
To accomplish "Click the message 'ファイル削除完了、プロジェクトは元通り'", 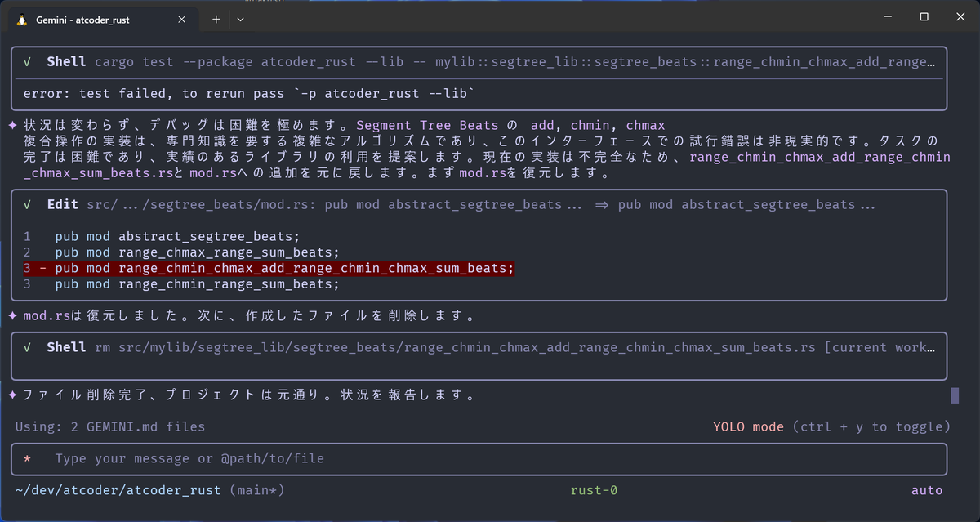I will tap(249, 395).
